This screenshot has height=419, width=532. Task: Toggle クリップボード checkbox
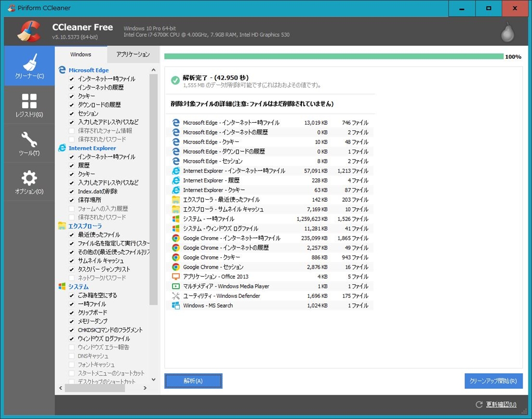coord(72,312)
